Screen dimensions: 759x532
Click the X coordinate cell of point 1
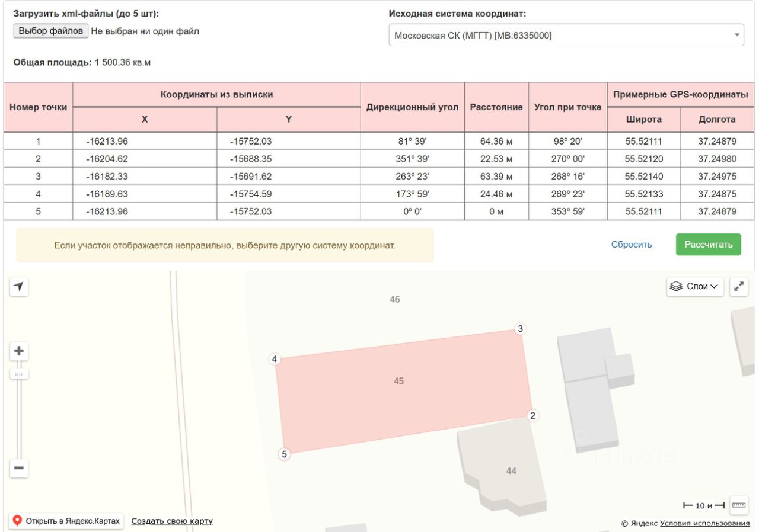[x=145, y=142]
